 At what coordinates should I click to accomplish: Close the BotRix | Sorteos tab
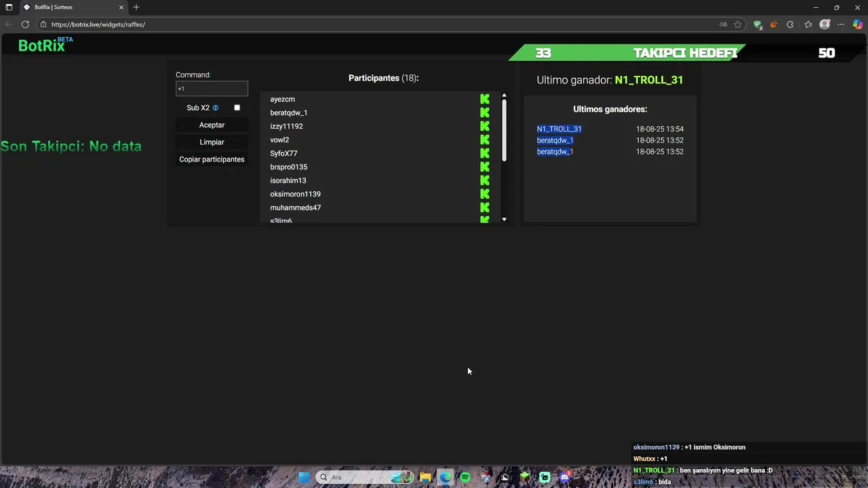tap(121, 7)
